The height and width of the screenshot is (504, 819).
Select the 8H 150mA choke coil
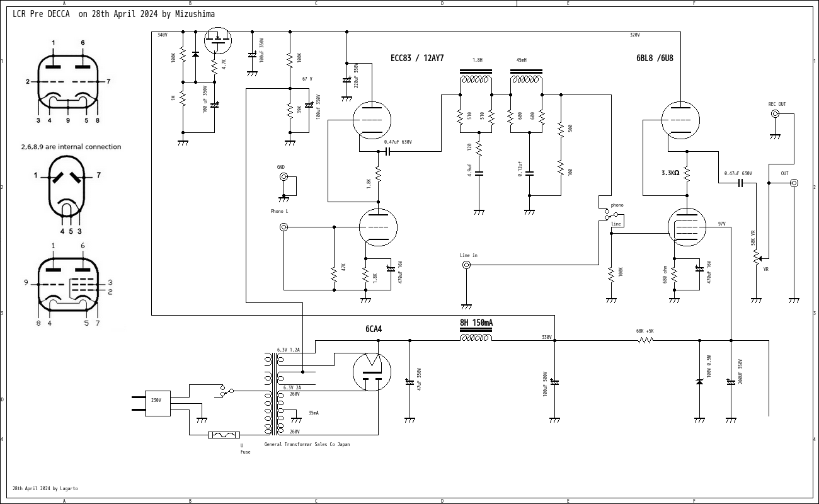[x=476, y=338]
